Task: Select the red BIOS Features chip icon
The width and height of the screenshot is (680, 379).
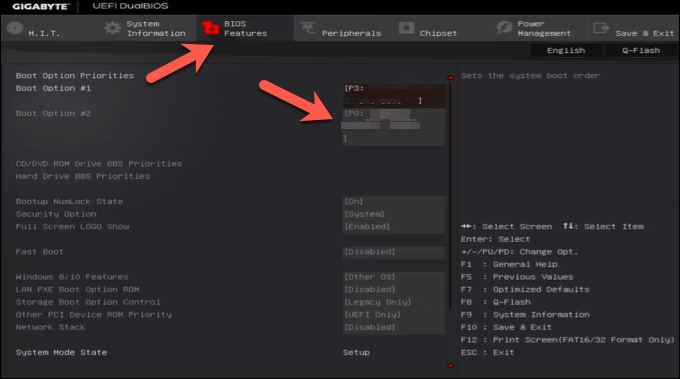Action: tap(210, 28)
